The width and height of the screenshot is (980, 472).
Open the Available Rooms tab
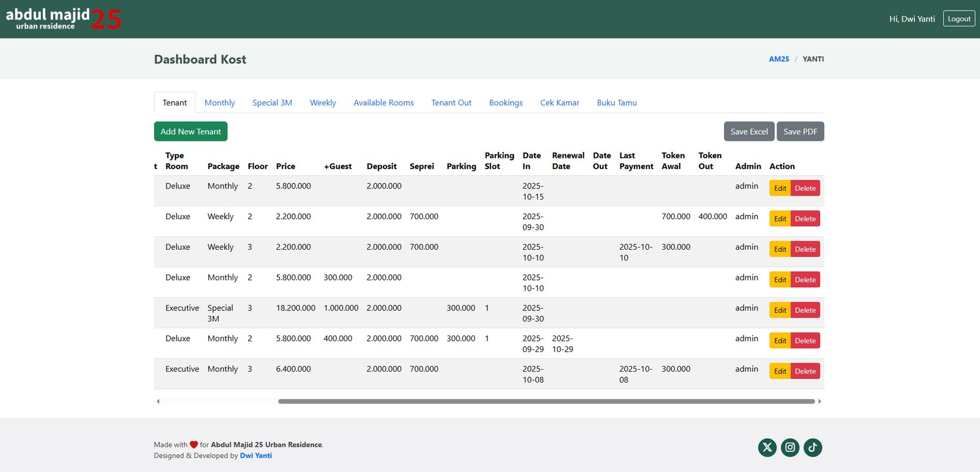(x=383, y=103)
